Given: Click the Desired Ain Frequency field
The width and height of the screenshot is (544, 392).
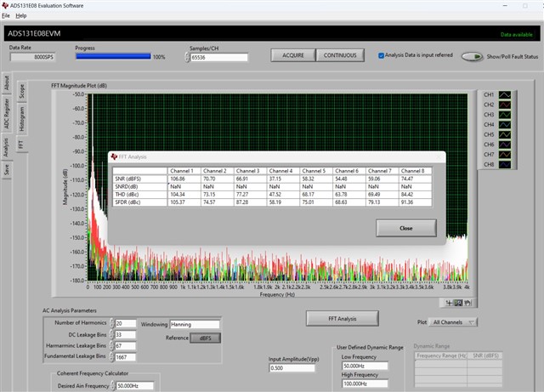Looking at the screenshot, I should point(134,386).
